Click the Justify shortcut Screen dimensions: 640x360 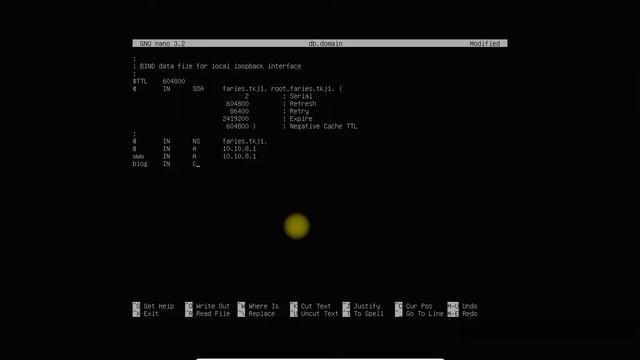(362, 306)
